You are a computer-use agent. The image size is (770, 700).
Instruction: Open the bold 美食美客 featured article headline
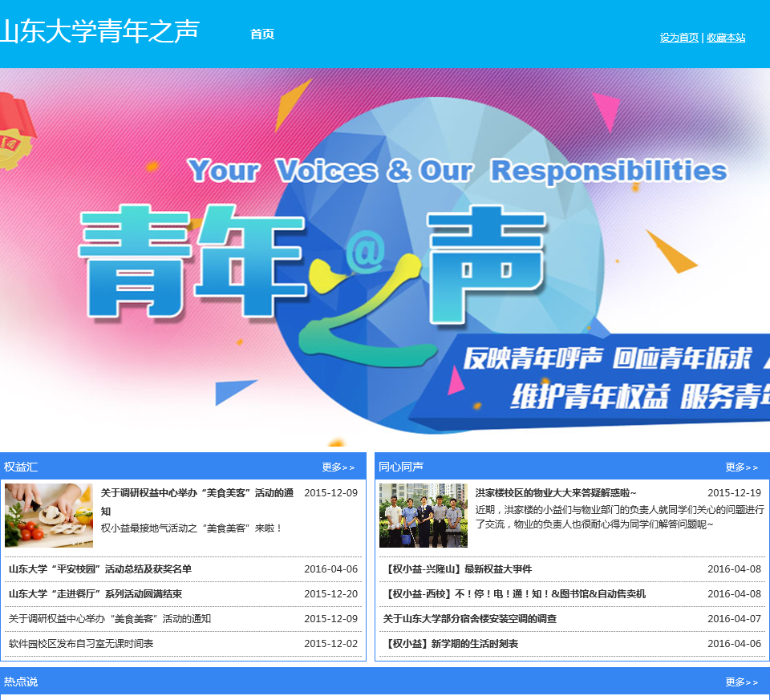pos(197,502)
